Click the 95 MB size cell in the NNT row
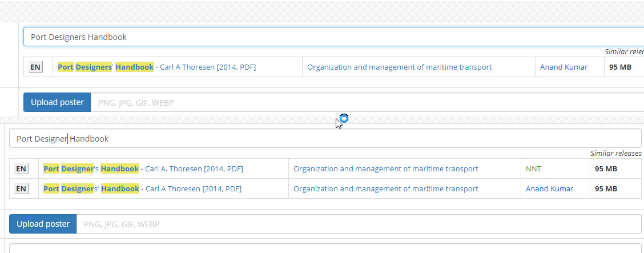Screen dimensions: 644x253 pyautogui.click(x=606, y=169)
